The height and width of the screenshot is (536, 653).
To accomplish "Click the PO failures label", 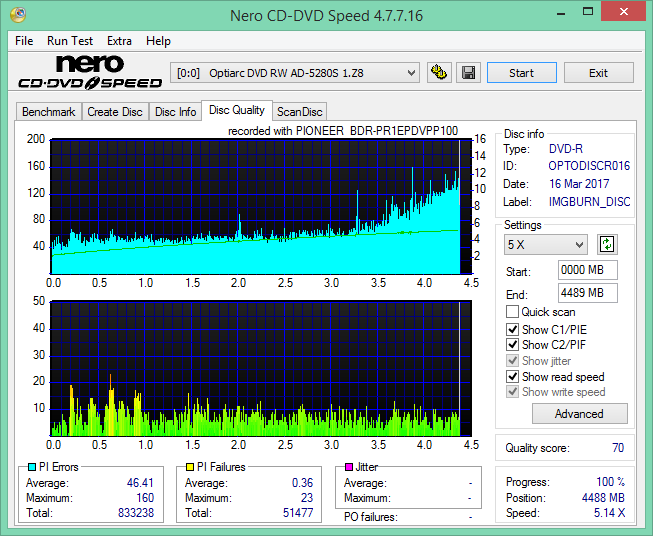I will 371,517.
